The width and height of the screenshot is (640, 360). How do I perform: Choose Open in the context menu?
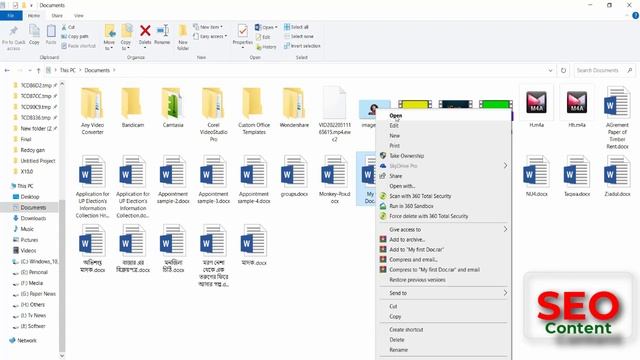point(443,116)
